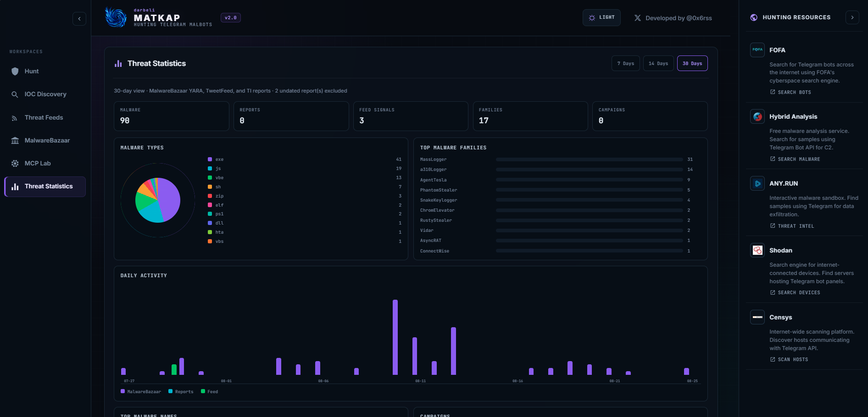Click the MCP Lab chip icon
This screenshot has width=868, height=417.
[15, 163]
